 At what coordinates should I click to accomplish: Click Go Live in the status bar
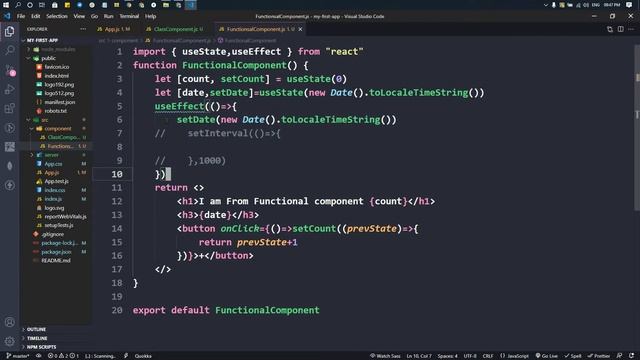click(x=547, y=356)
